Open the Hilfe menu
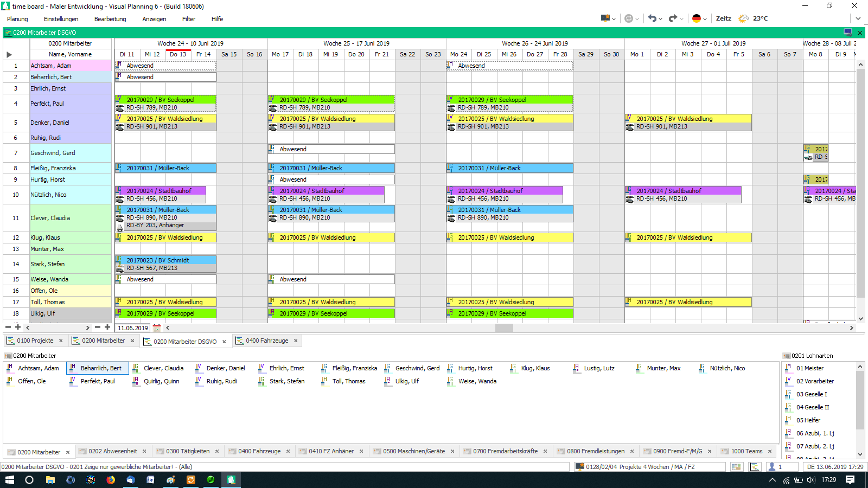This screenshot has height=488, width=868. (x=218, y=19)
